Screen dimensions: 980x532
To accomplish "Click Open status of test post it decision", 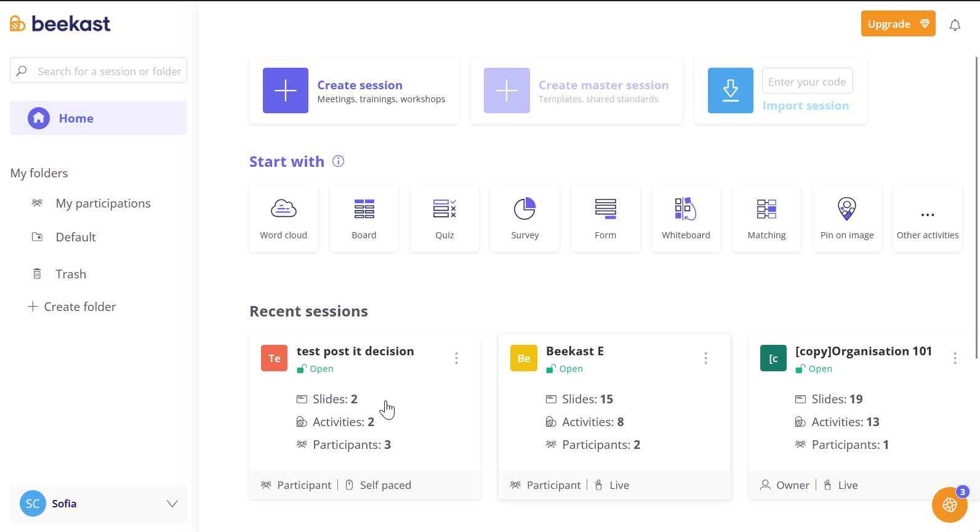I will 315,369.
